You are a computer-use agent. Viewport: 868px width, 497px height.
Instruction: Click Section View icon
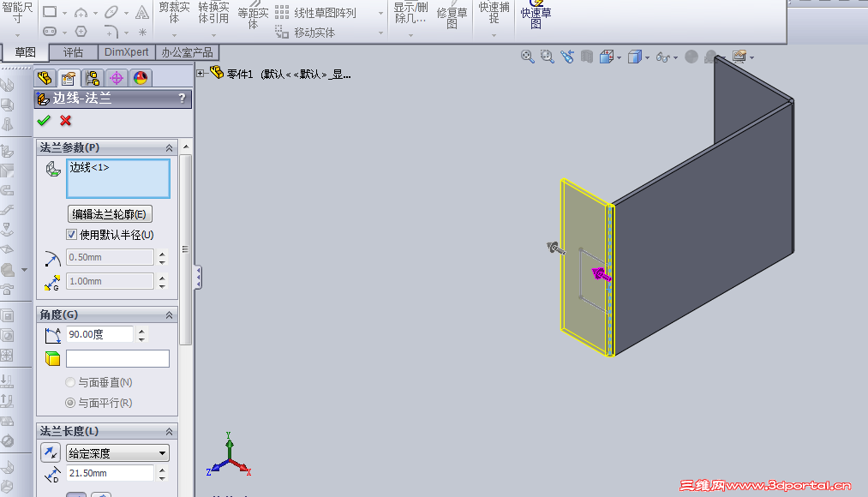point(587,57)
